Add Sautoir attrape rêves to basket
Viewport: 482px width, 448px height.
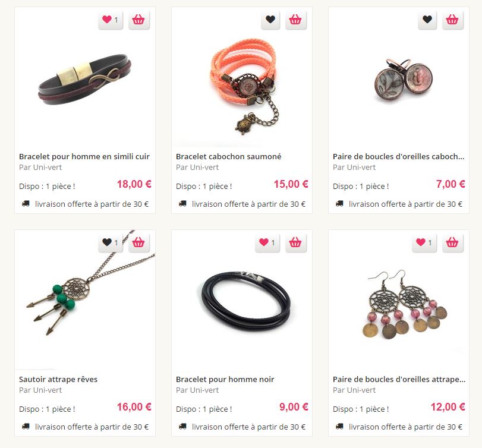pos(139,243)
